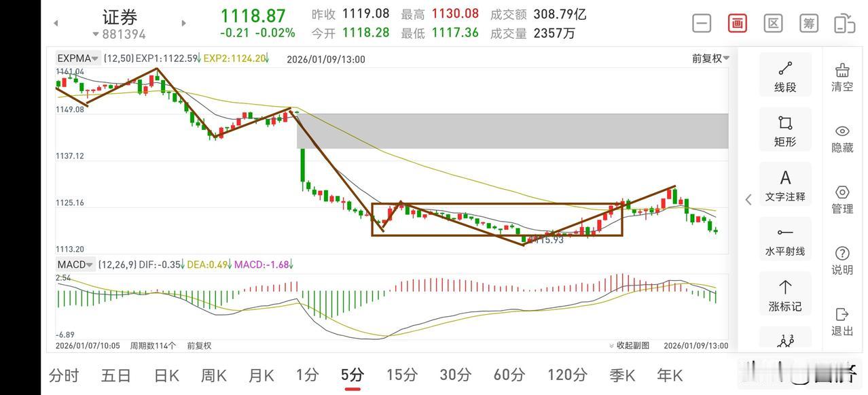
Task: Select the active 5分 tab
Action: (x=352, y=375)
